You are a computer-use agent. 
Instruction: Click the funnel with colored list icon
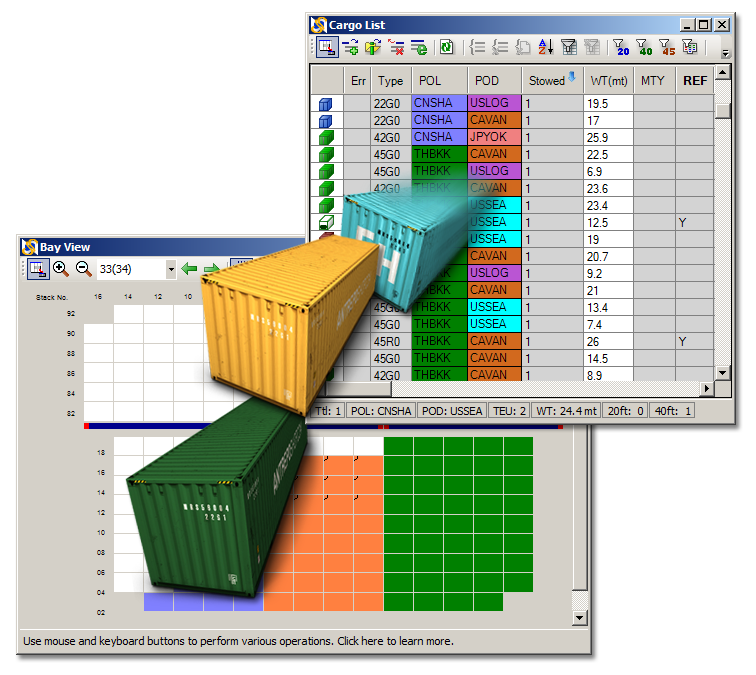(689, 47)
